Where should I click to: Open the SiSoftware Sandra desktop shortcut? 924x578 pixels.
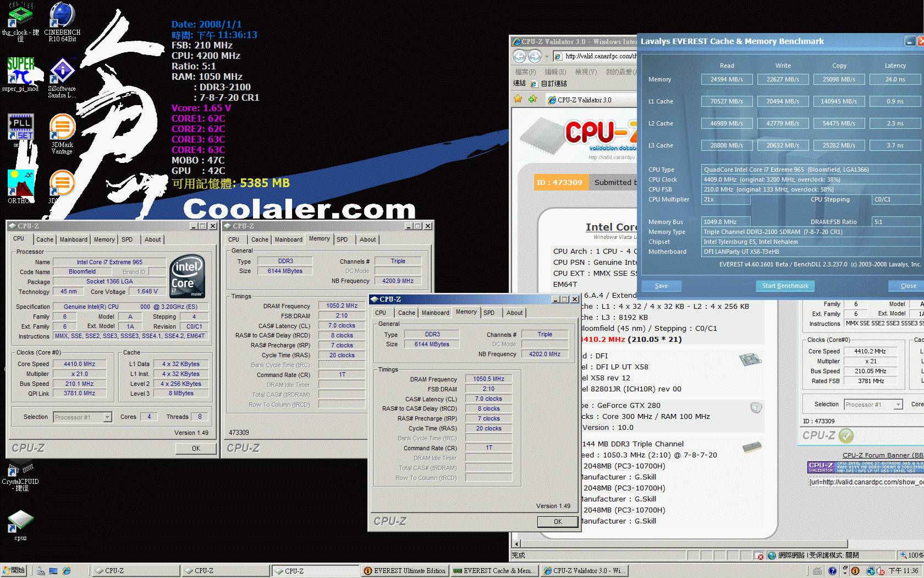tap(62, 78)
